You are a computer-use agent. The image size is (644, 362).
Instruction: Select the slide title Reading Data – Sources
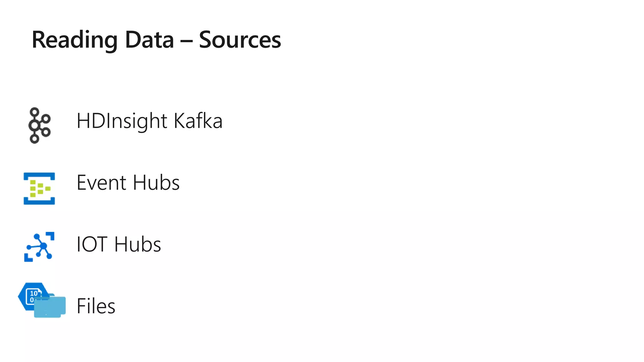pyautogui.click(x=156, y=40)
